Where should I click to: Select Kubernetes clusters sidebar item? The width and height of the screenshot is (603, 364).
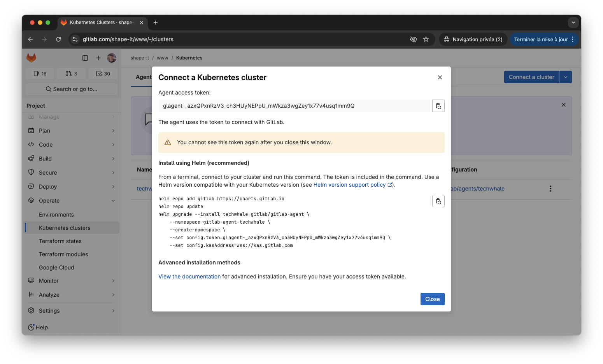point(72,228)
